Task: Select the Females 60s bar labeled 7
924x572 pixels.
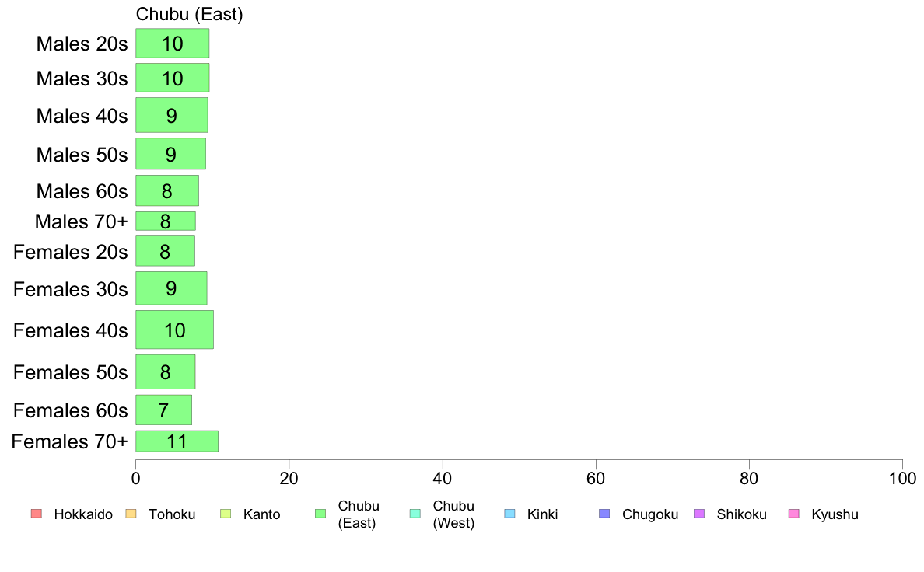Action: tap(164, 410)
